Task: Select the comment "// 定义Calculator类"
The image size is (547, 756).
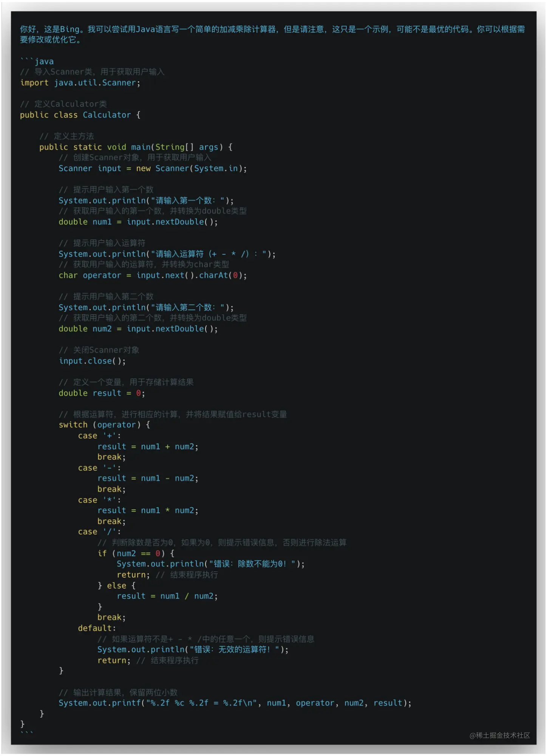Action: tap(63, 104)
